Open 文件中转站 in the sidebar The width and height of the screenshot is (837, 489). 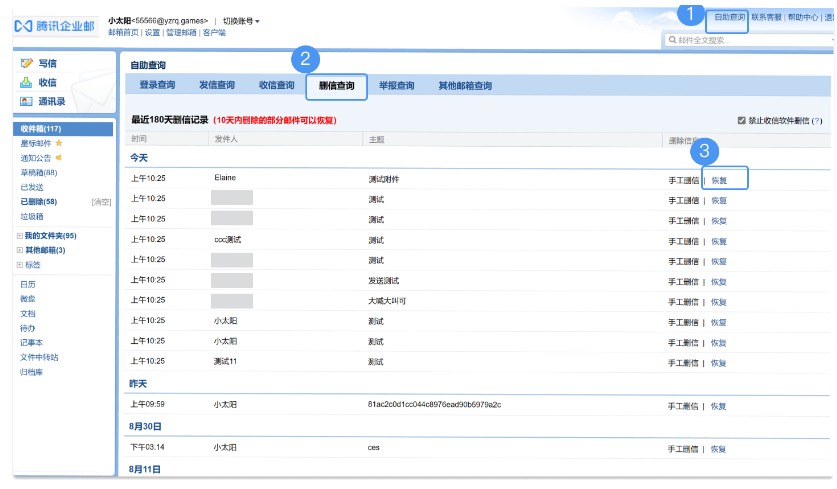pyautogui.click(x=39, y=357)
